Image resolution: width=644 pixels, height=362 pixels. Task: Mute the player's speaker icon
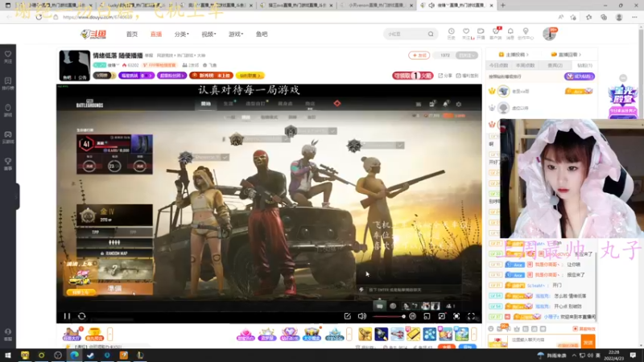point(361,316)
